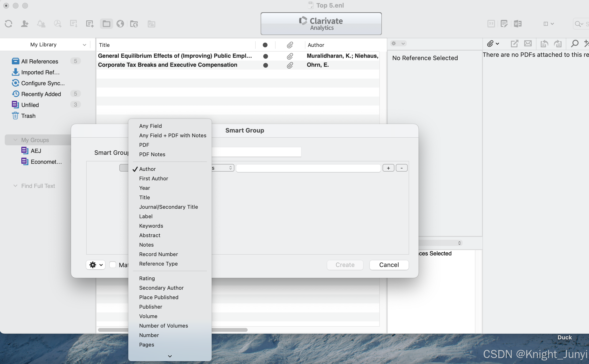Collapse the My Groups section
Image resolution: width=589 pixels, height=364 pixels.
pyautogui.click(x=15, y=140)
